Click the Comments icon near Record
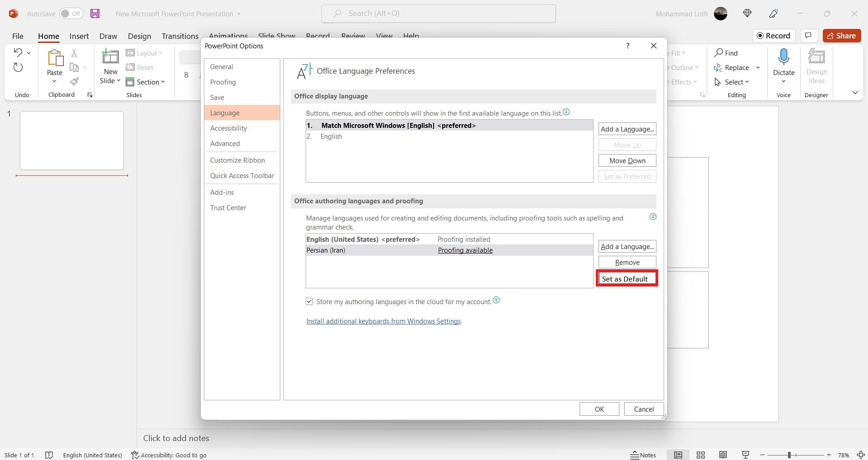This screenshot has width=868, height=460. (x=809, y=36)
